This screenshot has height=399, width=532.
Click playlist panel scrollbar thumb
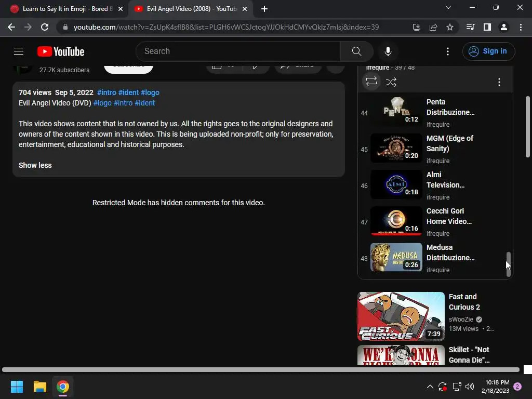508,264
